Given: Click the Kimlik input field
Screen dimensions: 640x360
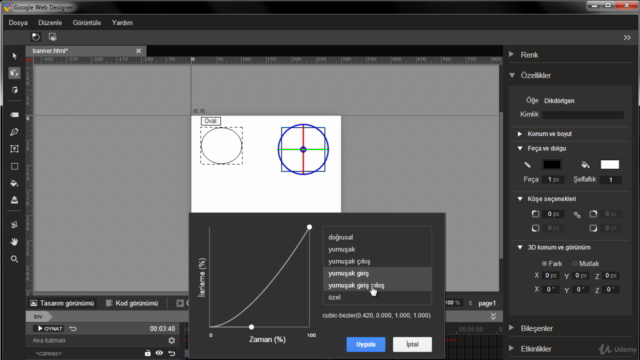Looking at the screenshot, I should coord(583,115).
